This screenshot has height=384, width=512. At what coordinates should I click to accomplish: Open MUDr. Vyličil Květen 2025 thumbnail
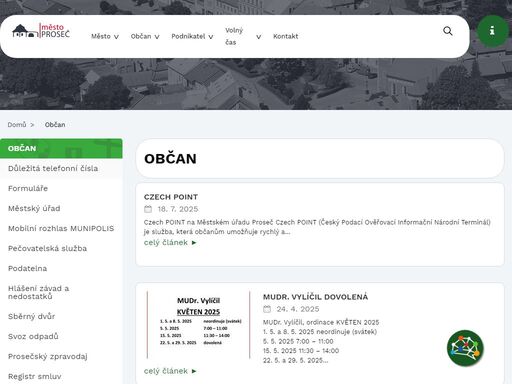(199, 324)
